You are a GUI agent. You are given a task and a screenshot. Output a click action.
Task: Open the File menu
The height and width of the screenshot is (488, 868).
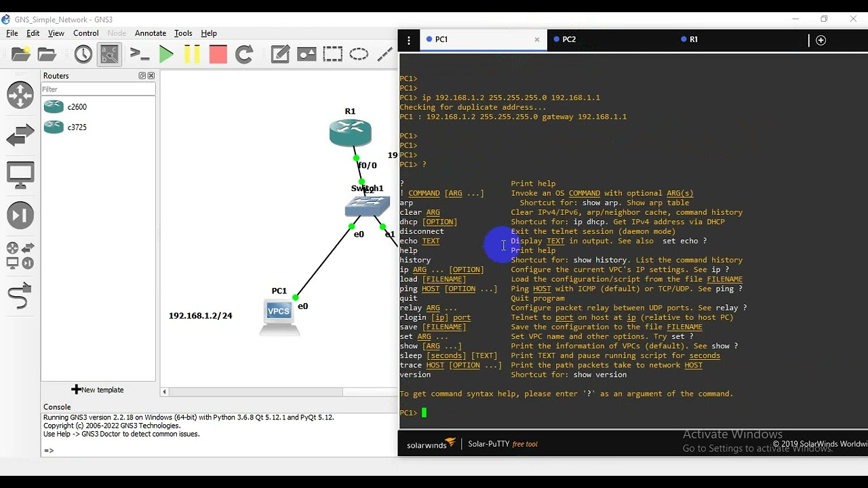pos(12,33)
